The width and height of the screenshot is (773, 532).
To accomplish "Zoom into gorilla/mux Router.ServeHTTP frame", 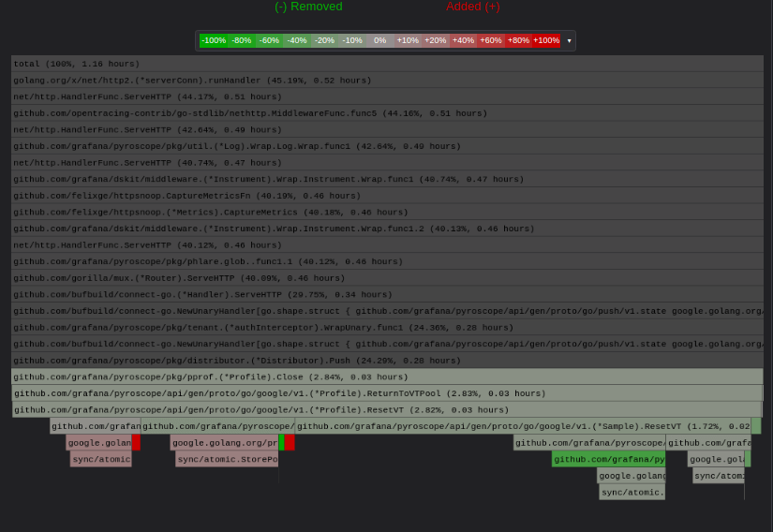I will click(387, 278).
